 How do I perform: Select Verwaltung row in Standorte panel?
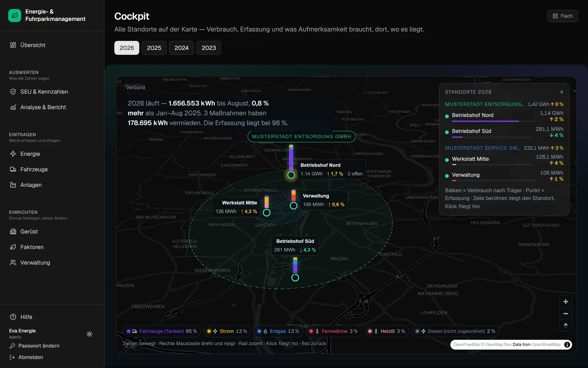click(x=504, y=176)
